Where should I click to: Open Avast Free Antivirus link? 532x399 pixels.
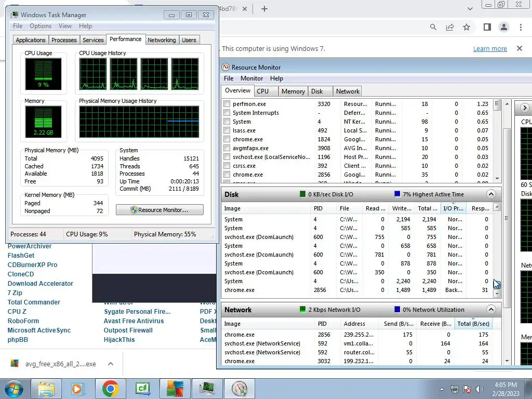click(x=134, y=321)
